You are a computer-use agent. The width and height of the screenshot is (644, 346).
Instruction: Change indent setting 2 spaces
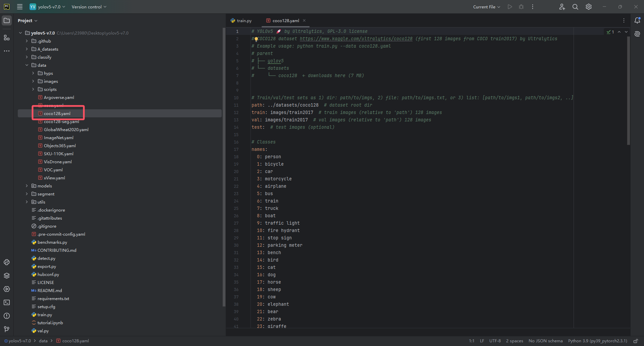(x=515, y=341)
